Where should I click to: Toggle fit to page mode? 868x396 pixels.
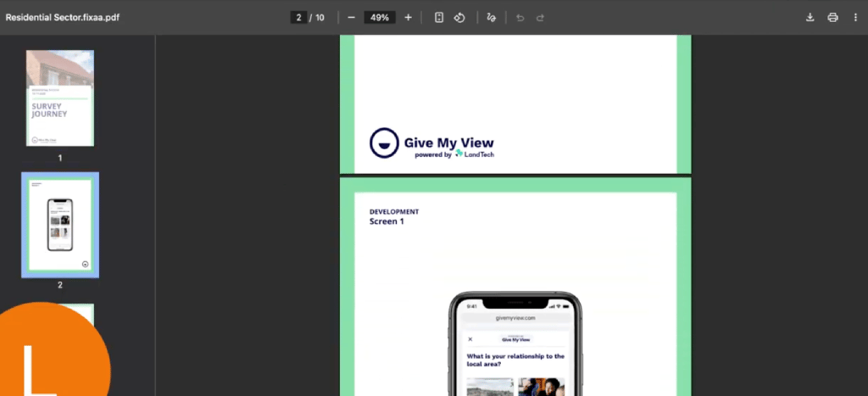coord(439,18)
